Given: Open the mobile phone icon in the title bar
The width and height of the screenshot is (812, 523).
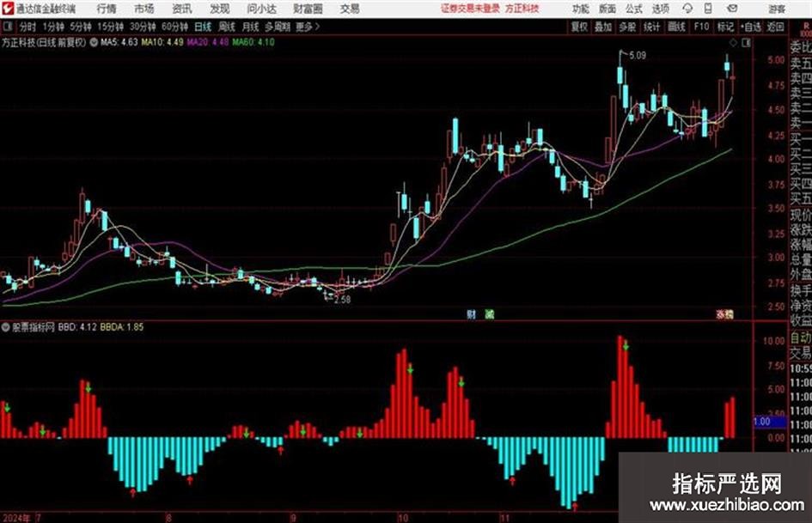Looking at the screenshot, I should pyautogui.click(x=708, y=9).
